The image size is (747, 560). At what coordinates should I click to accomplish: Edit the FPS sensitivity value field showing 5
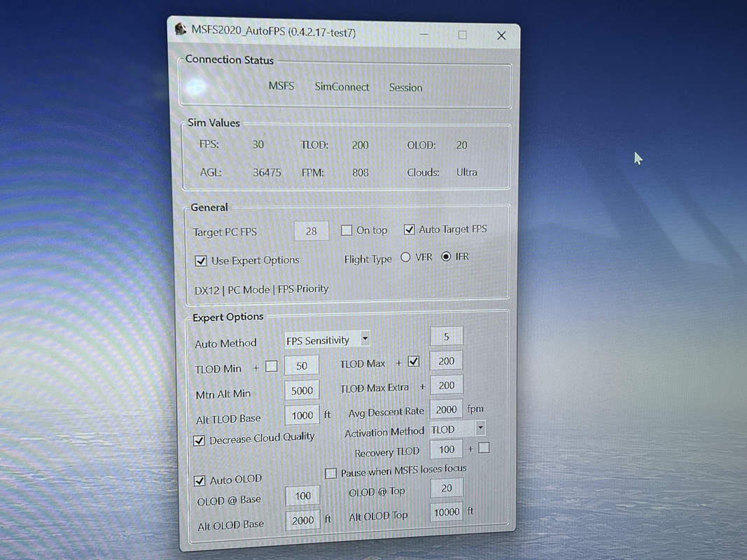point(446,337)
